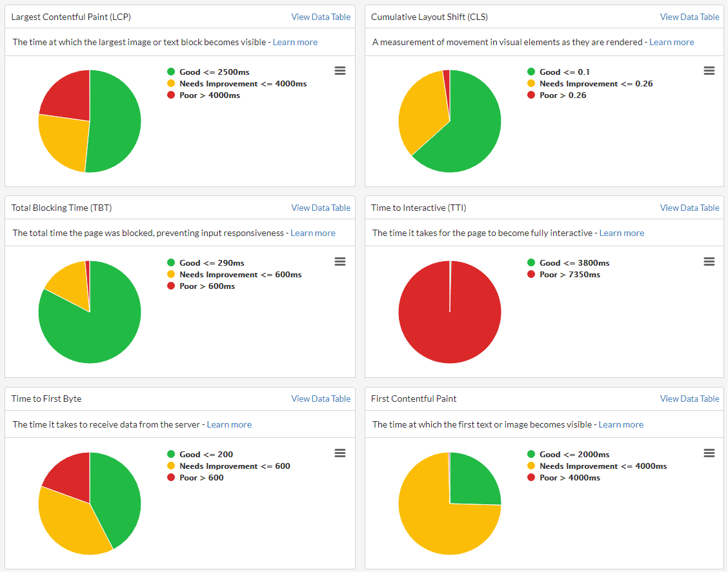View Data Table for Largest Contentful Paint
Image resolution: width=728 pixels, height=572 pixels.
pos(321,17)
